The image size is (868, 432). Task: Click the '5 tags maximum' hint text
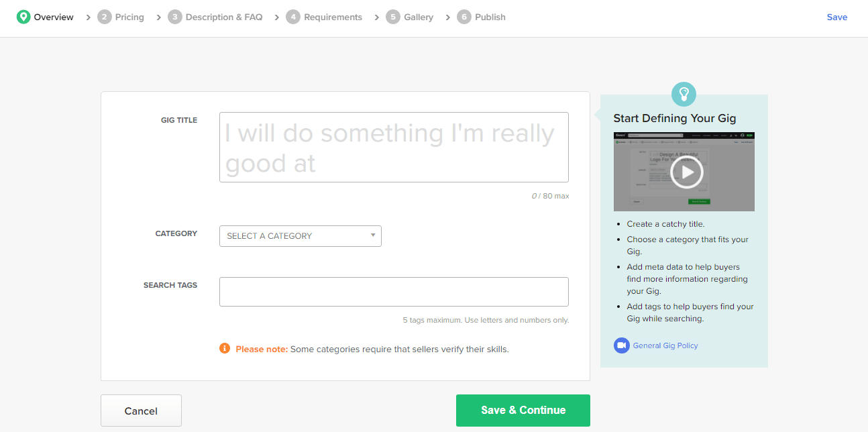[x=486, y=320]
